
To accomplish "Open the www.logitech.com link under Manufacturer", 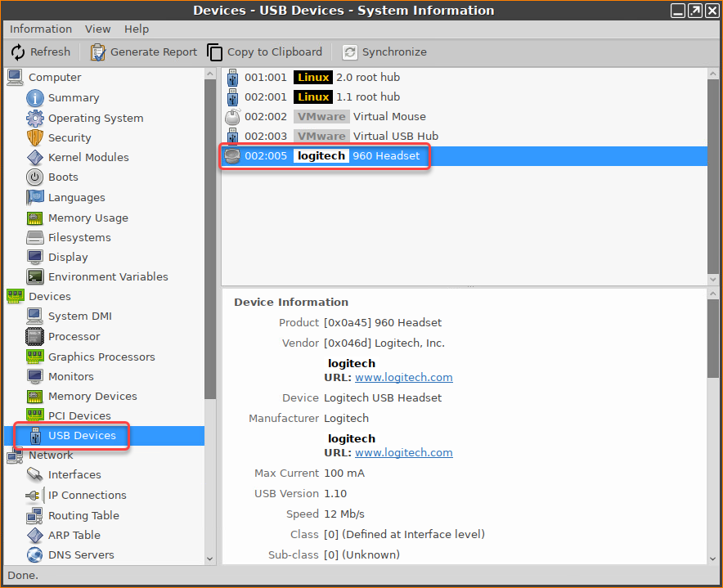I will 403,452.
